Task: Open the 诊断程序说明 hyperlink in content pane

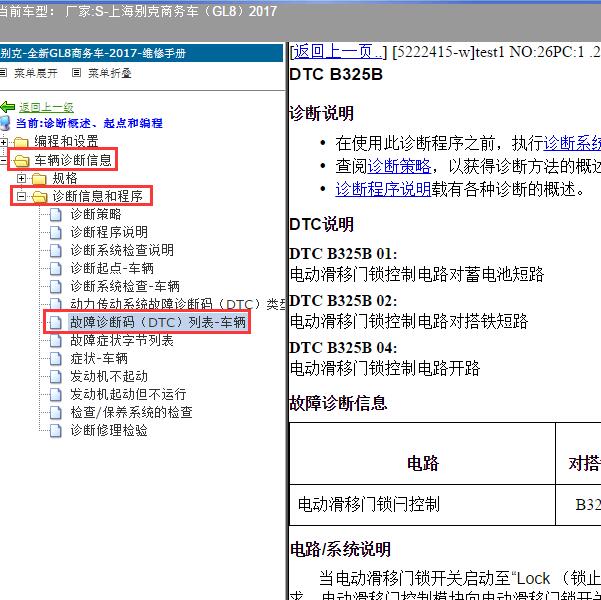Action: tap(383, 189)
